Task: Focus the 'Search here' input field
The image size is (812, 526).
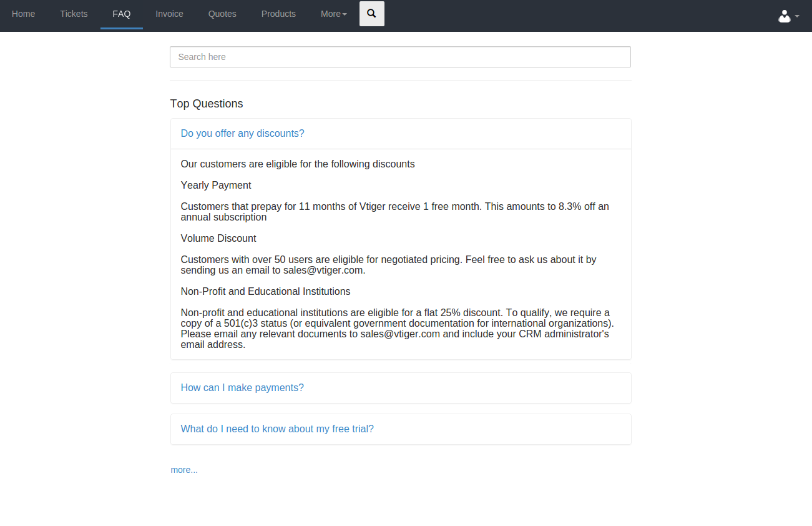Action: 400,57
